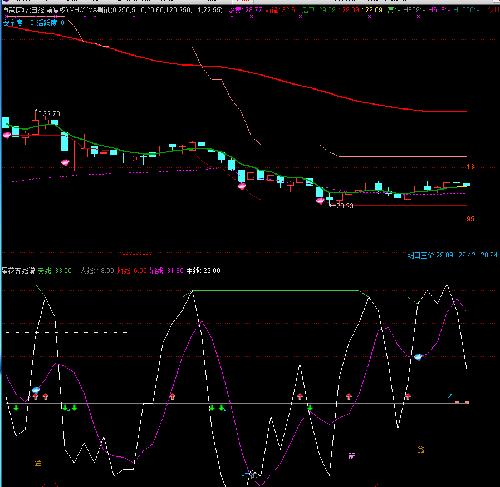This screenshot has height=487, width=500.
Task: Click the last red up-arrow signal above the zero line
Action: click(x=407, y=396)
